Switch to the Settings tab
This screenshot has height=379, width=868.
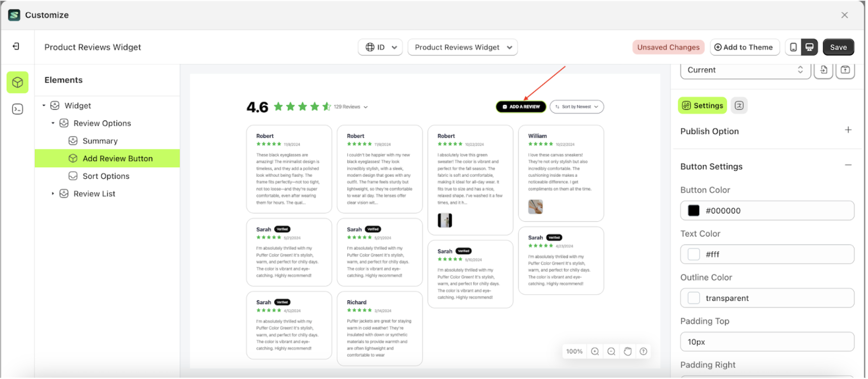pos(703,105)
